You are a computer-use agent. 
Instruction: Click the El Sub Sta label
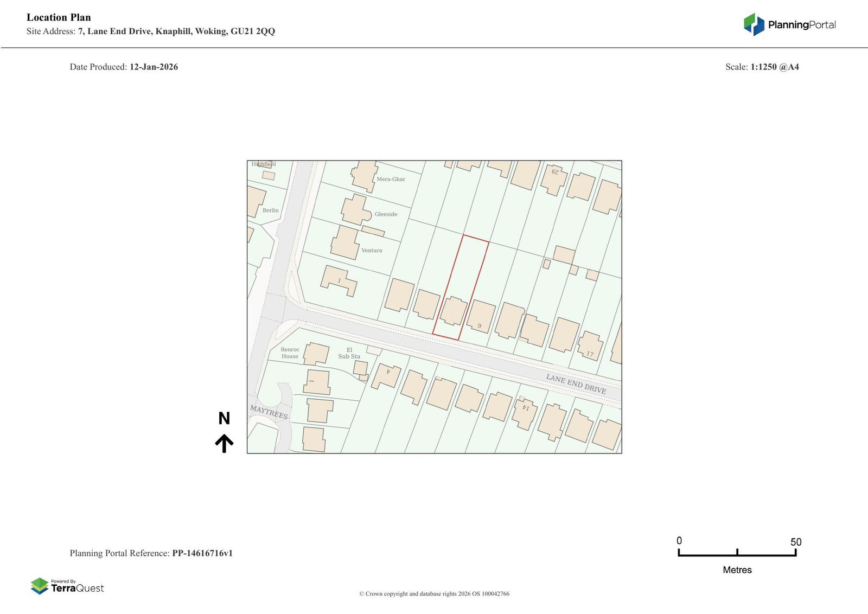349,353
